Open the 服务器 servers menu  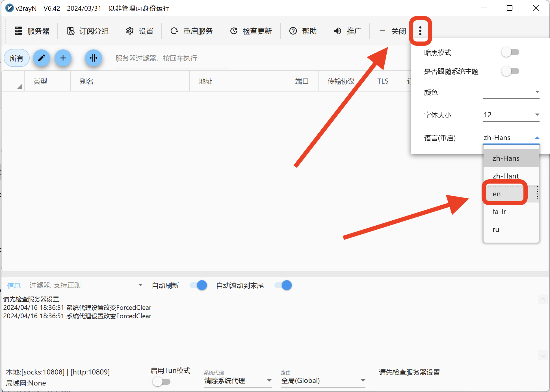[32, 31]
